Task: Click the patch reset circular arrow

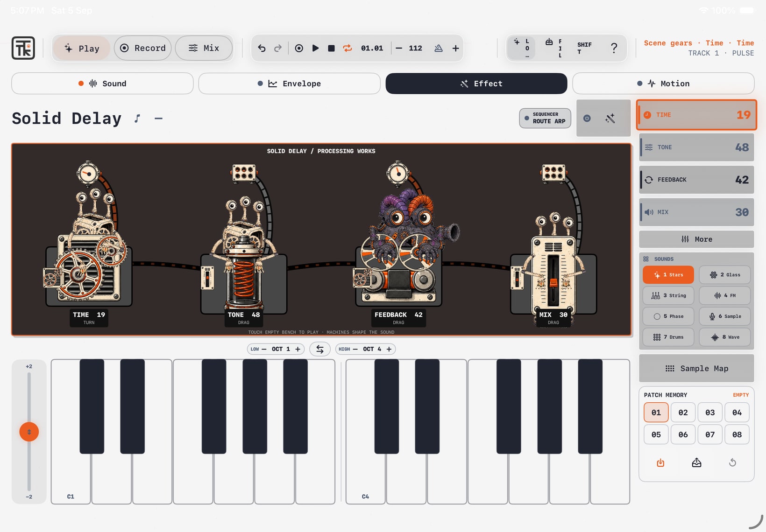Action: tap(732, 462)
